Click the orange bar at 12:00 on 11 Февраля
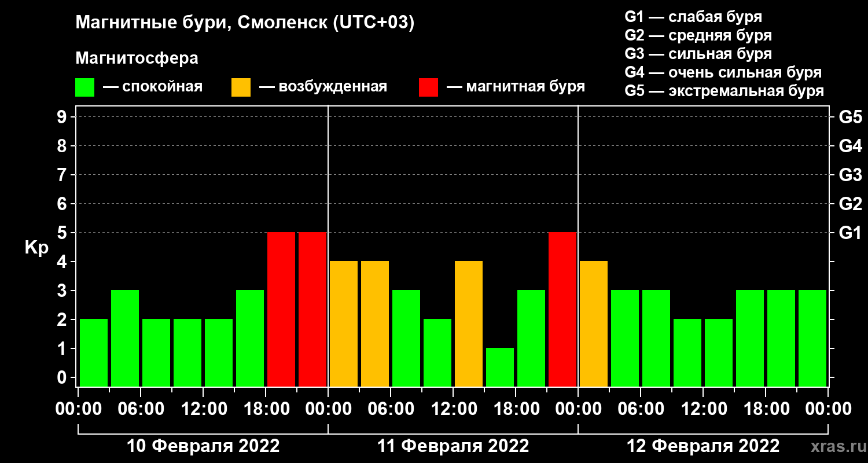868x463 pixels. point(469,324)
